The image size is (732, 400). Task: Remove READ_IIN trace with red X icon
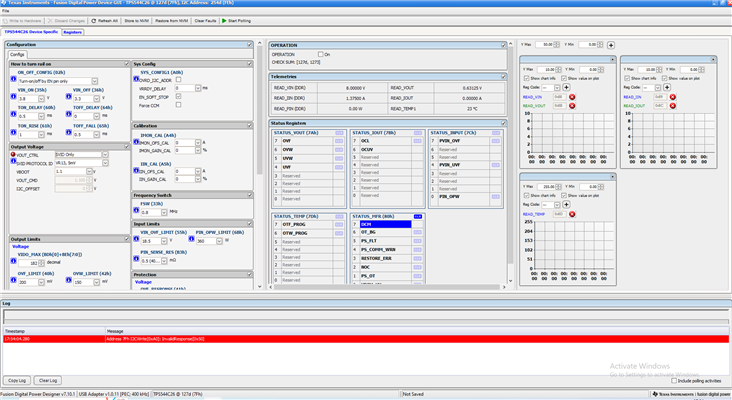(x=673, y=97)
